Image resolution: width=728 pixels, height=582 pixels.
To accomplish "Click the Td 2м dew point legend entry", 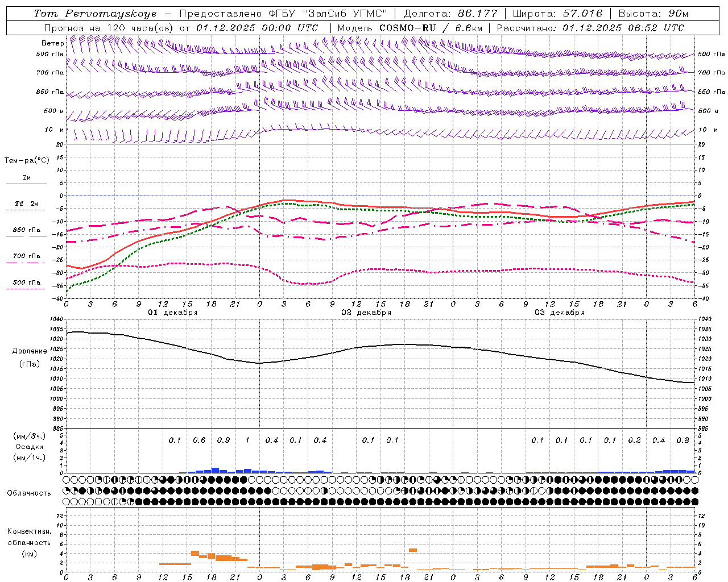I will coord(26,204).
